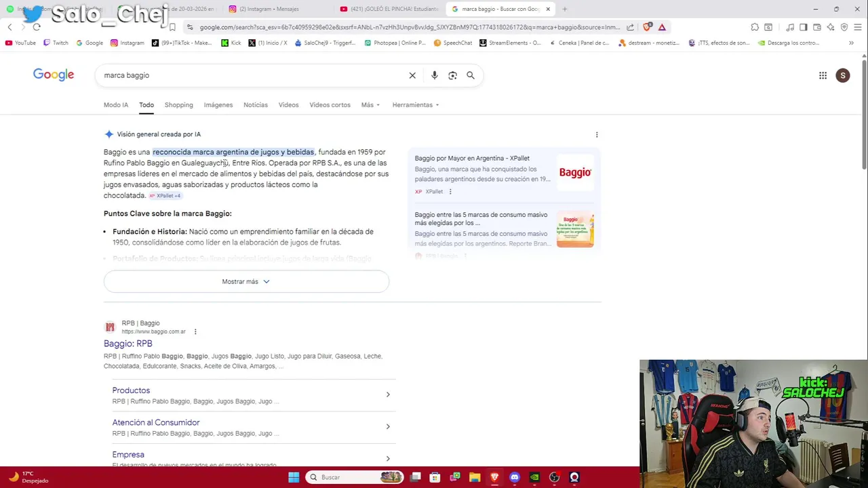Open the Google apps grid
868x488 pixels.
tap(823, 76)
